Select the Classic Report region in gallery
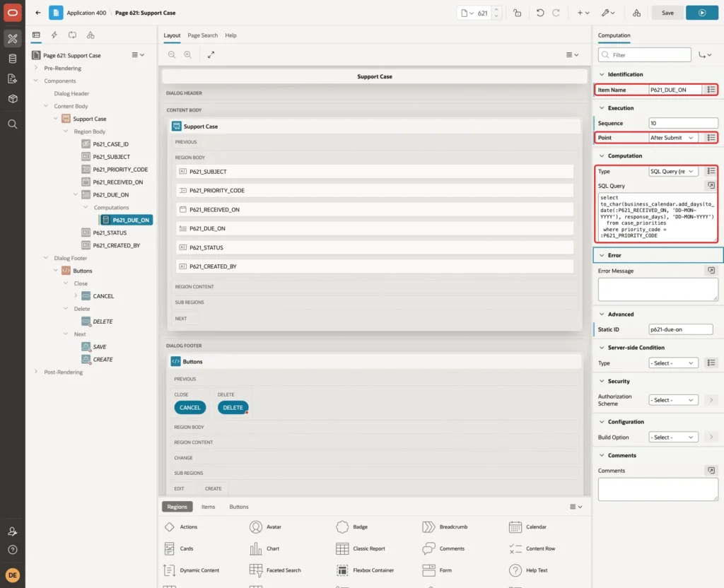 pyautogui.click(x=361, y=548)
